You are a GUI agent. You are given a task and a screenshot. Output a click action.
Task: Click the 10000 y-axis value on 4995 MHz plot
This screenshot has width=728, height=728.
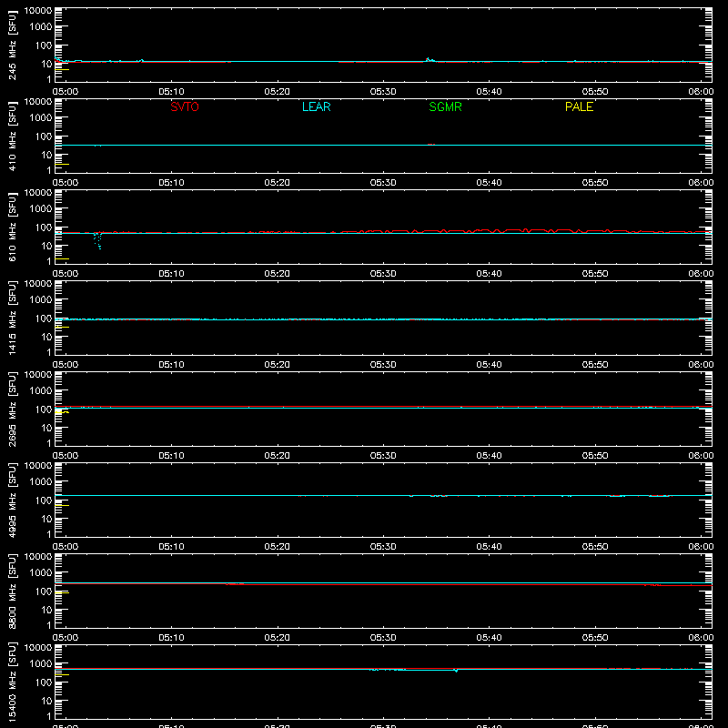[38, 466]
